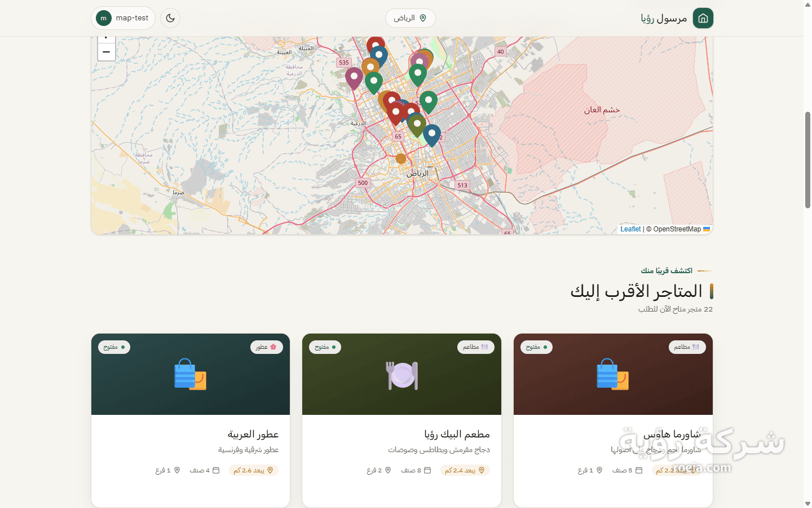Select the olive green map marker
This screenshot has width=812, height=508.
(x=417, y=125)
